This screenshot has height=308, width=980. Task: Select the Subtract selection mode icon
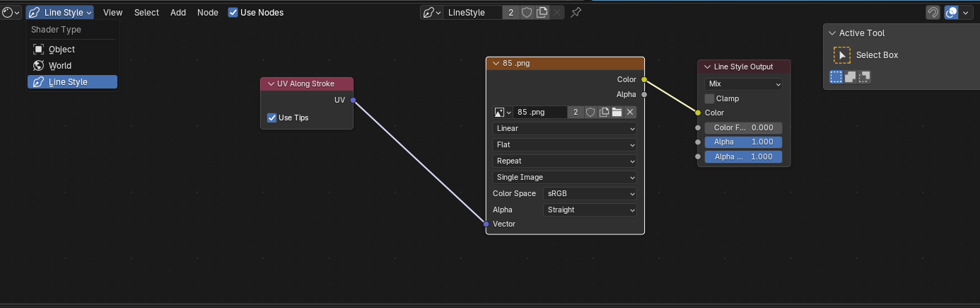click(x=864, y=76)
